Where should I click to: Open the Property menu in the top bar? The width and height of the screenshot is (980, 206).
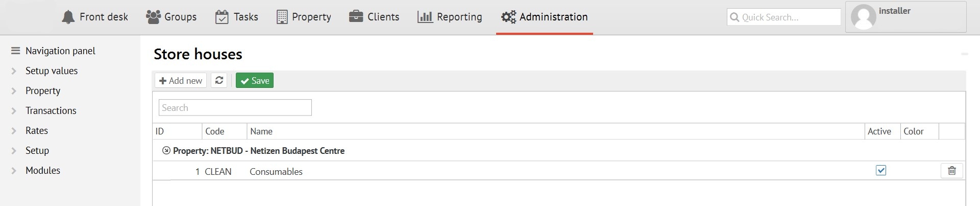(x=304, y=17)
